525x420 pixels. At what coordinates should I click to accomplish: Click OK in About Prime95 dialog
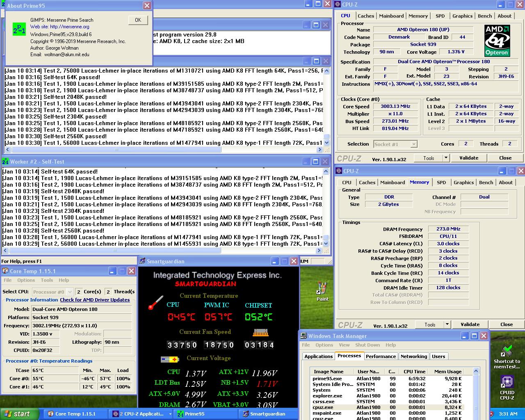138,20
